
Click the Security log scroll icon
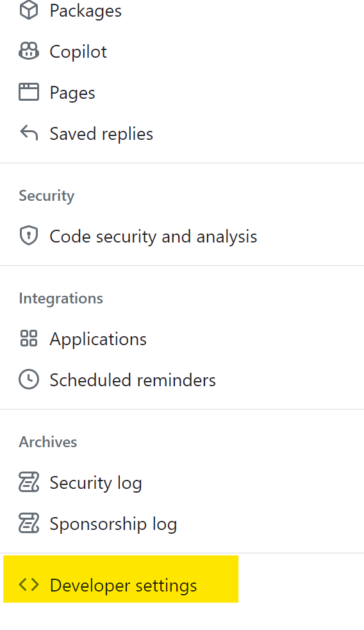pyautogui.click(x=29, y=482)
